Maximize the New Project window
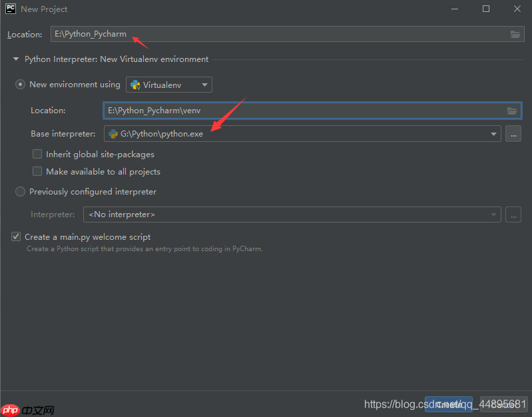532x417 pixels. (486, 9)
